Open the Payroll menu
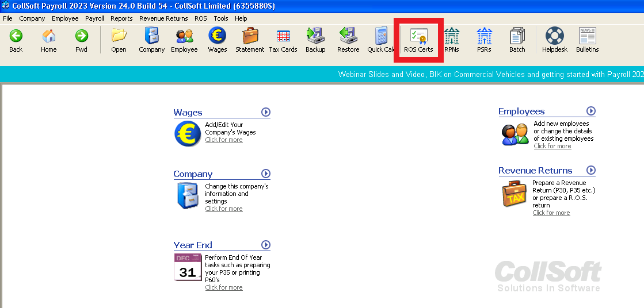The image size is (644, 308). (x=94, y=18)
